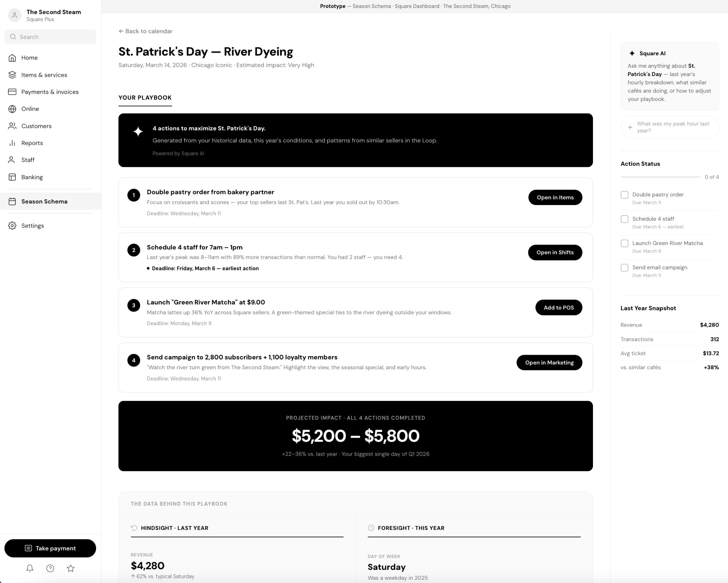Check the Send email campaign checkbox
728x583 pixels.
pos(625,268)
